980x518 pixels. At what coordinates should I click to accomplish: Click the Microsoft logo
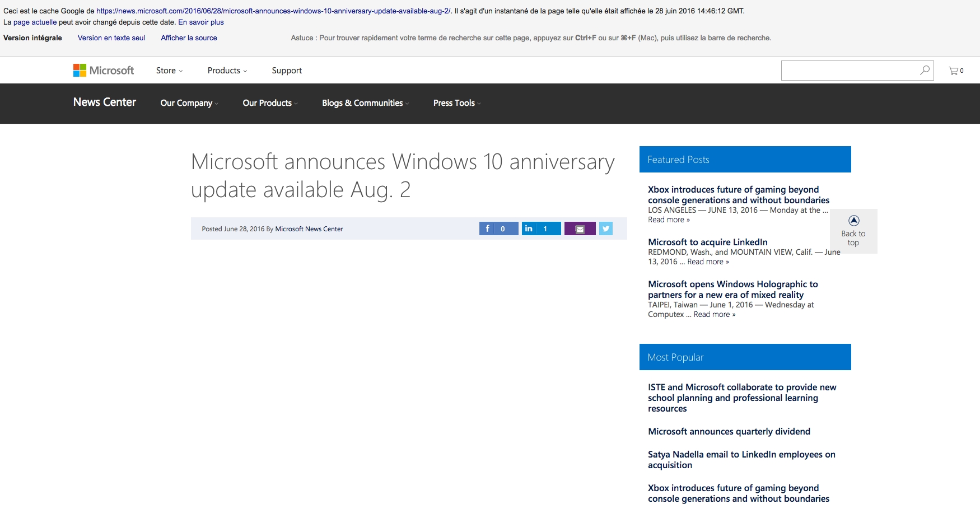[x=104, y=71]
